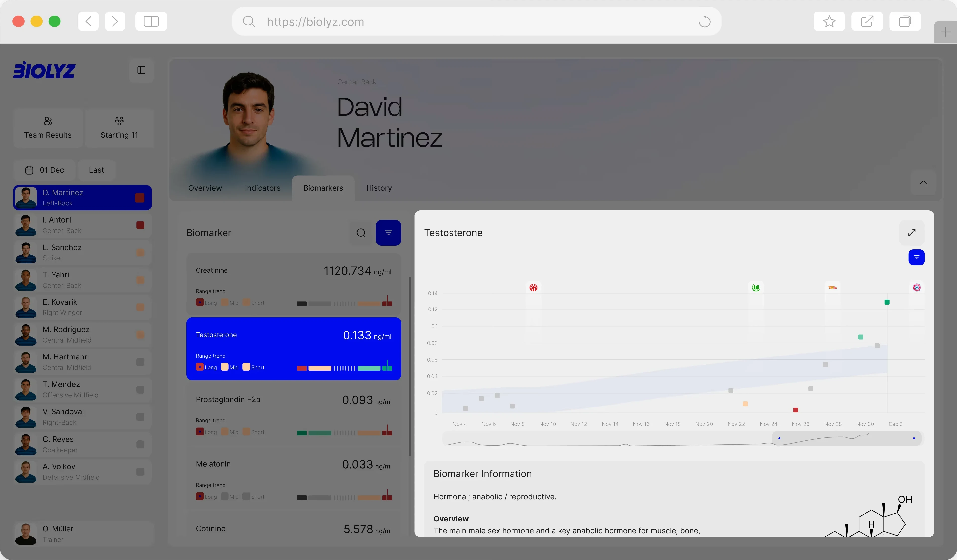This screenshot has height=560, width=957.
Task: Click the green data point at 0.133
Action: coord(887,302)
